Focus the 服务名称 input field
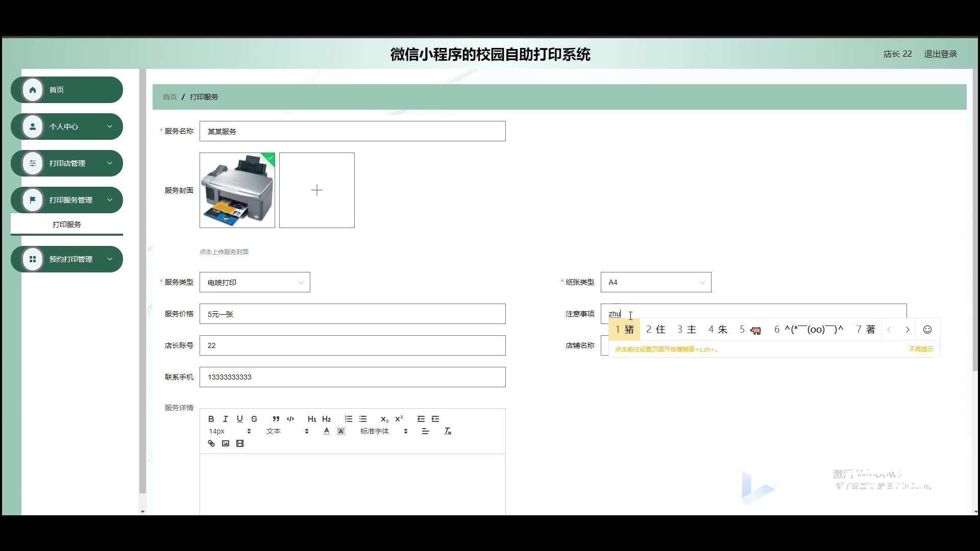Image resolution: width=980 pixels, height=551 pixels. click(353, 131)
